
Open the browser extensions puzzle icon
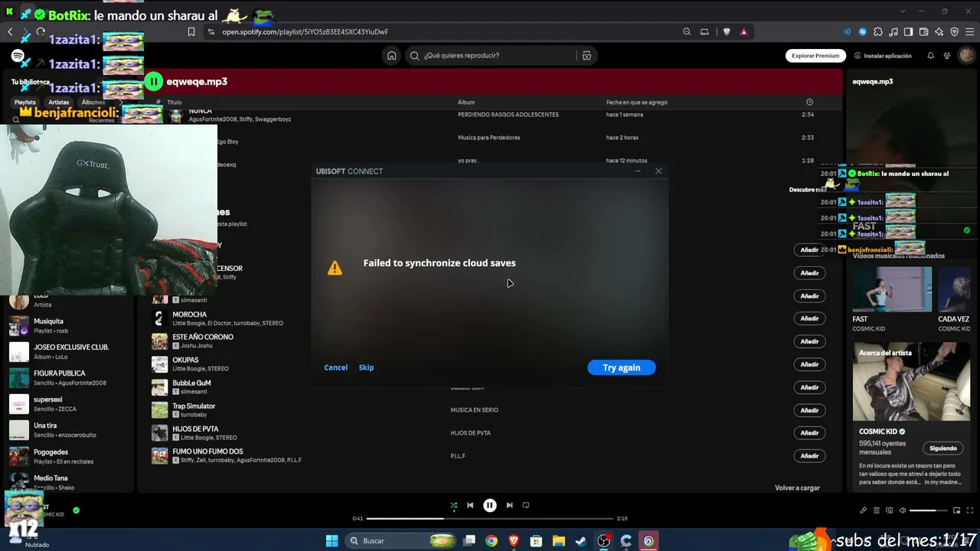coord(878,31)
